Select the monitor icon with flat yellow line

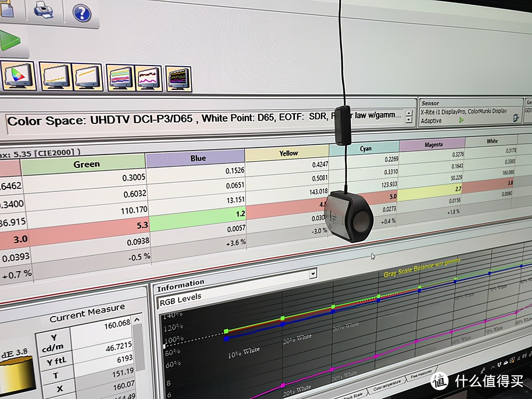[x=56, y=76]
